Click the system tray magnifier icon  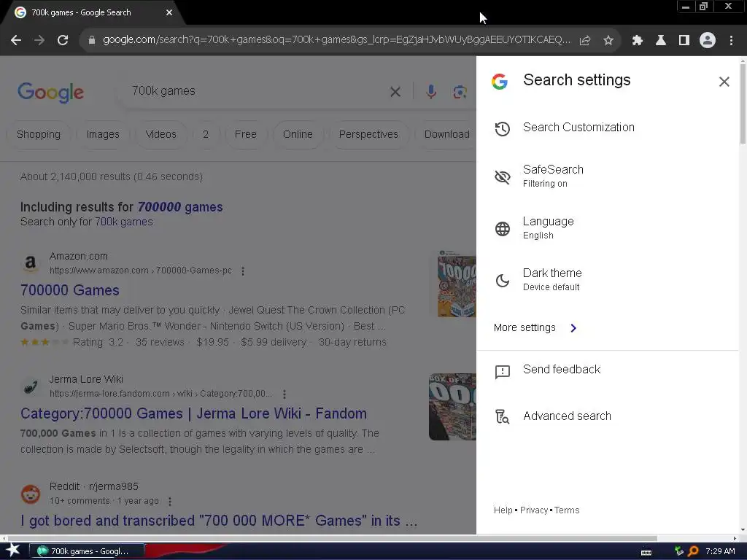click(693, 551)
